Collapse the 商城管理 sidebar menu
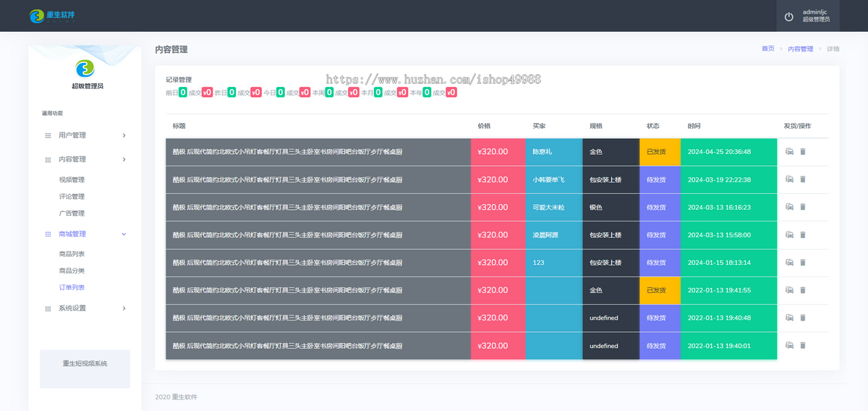Screen dimensions: 868x411 click(85, 234)
